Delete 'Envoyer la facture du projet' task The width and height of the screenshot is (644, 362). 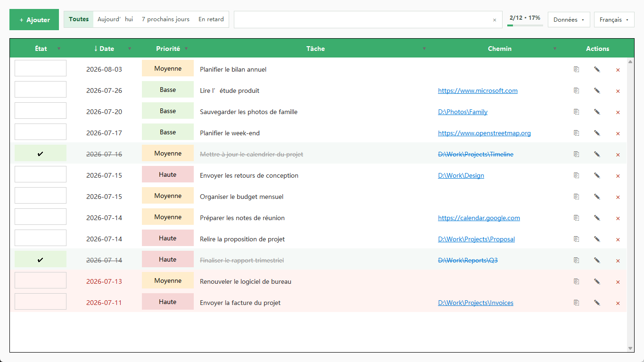pos(618,303)
